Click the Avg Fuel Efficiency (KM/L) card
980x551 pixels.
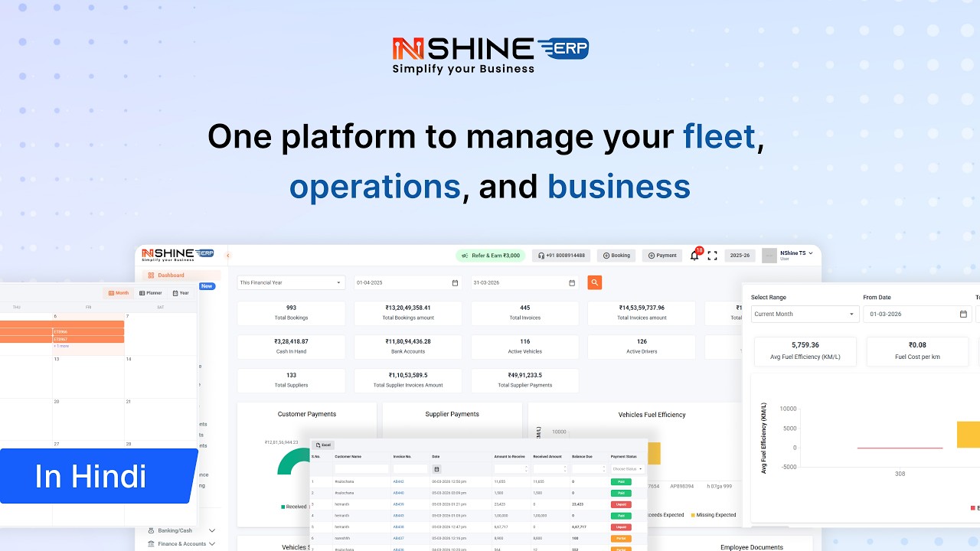805,351
